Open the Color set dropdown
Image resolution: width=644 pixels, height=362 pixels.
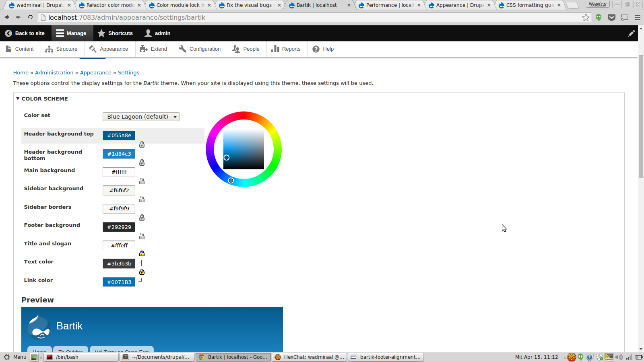click(x=140, y=116)
